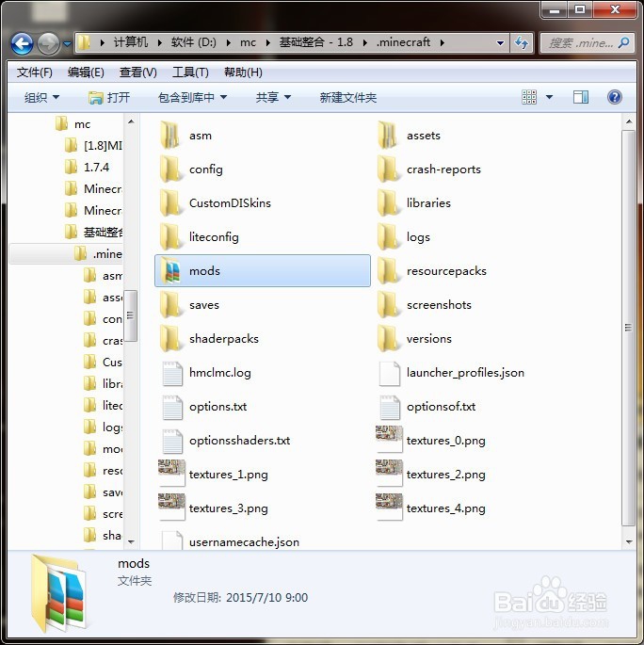644x645 pixels.
Task: Click the navigation tree scroll down arrow
Action: [x=131, y=541]
